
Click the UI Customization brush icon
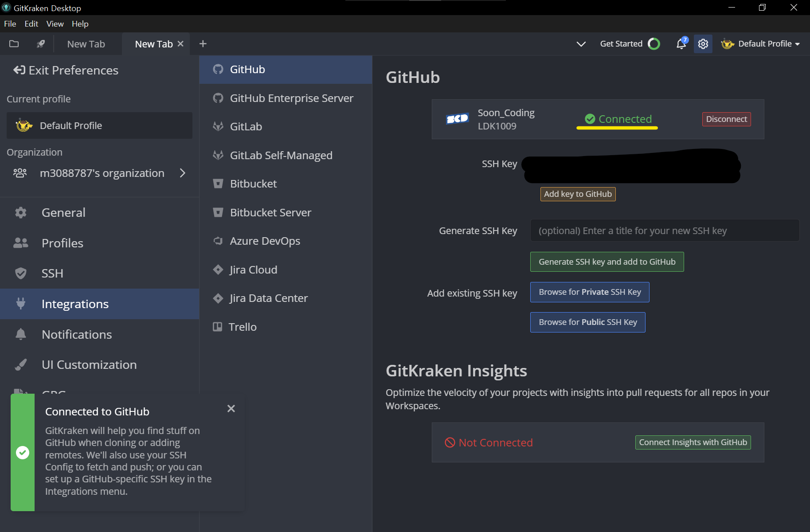(21, 364)
